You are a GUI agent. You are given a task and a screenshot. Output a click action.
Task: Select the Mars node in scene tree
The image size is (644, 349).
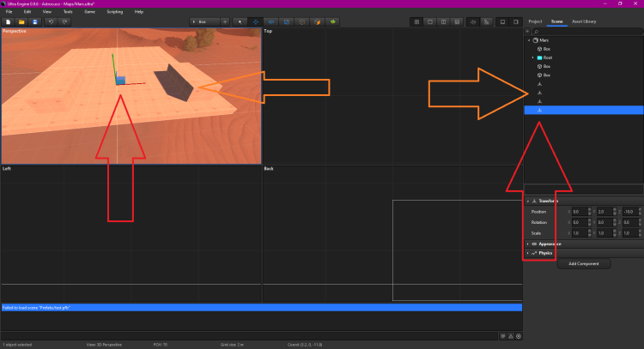pyautogui.click(x=546, y=39)
